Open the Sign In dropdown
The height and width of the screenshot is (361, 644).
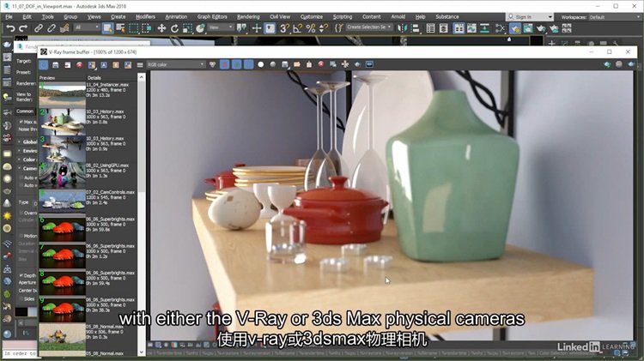[530, 17]
